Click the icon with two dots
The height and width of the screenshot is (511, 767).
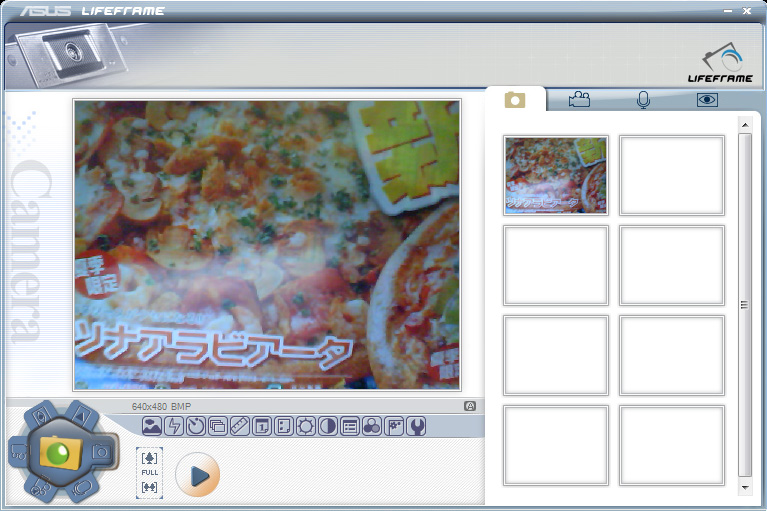pos(284,426)
